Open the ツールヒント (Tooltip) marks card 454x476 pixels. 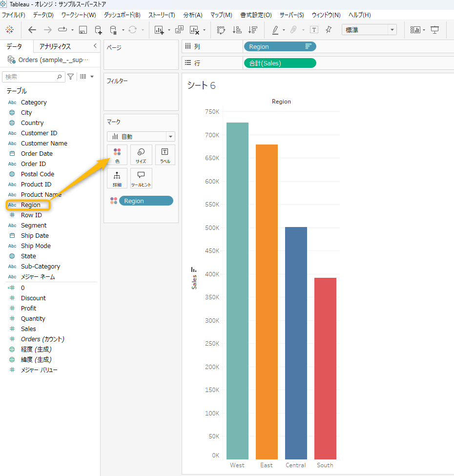[141, 178]
